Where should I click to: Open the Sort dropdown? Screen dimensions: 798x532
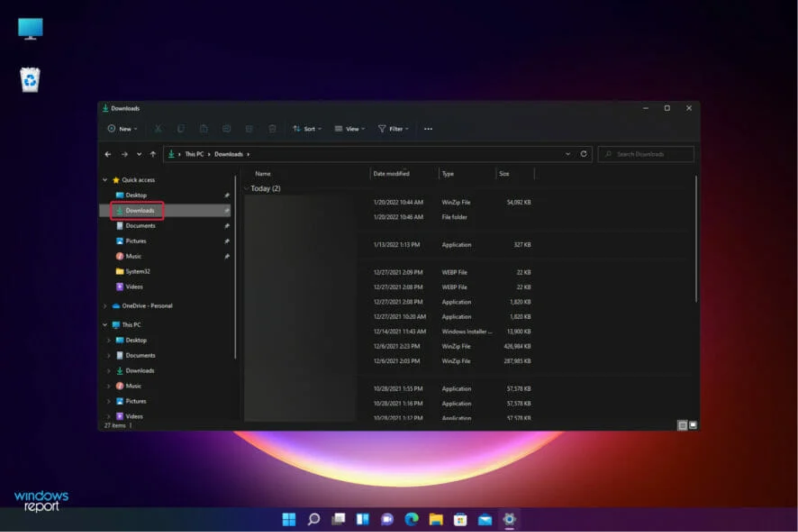[307, 129]
